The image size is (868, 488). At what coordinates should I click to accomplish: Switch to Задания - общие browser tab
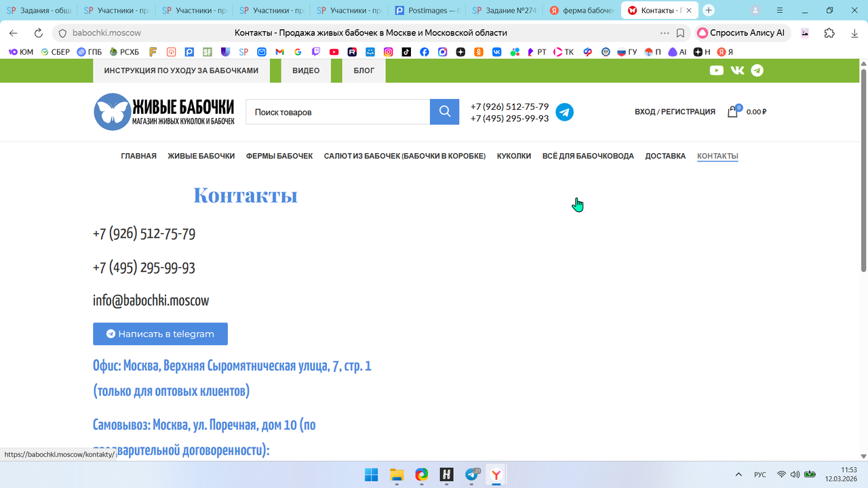pyautogui.click(x=39, y=11)
